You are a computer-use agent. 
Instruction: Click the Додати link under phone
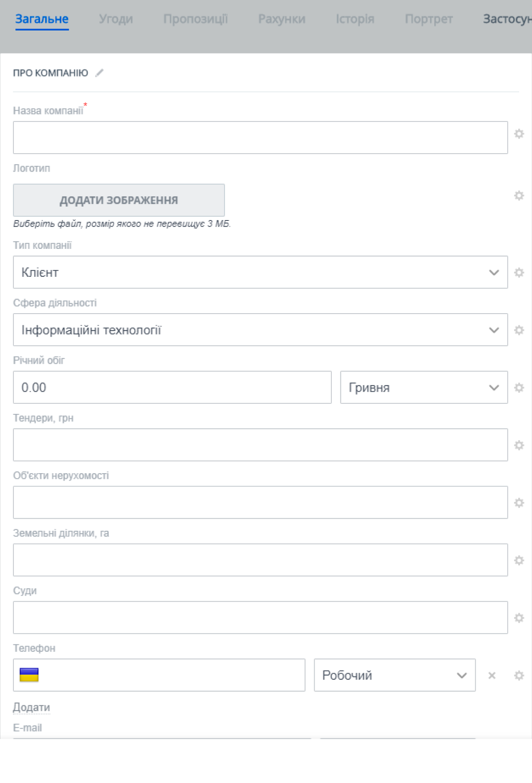coord(31,707)
